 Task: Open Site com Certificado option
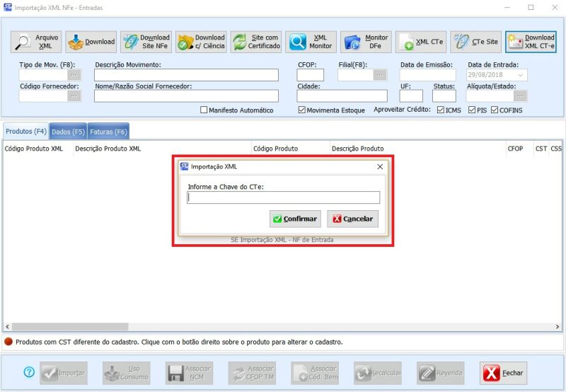coord(256,42)
